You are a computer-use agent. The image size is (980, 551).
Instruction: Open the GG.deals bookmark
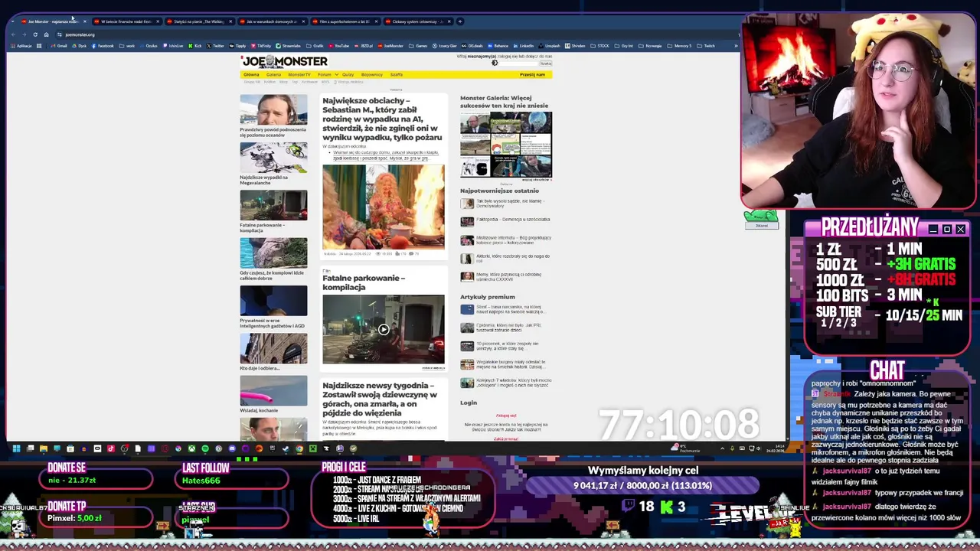tap(472, 46)
